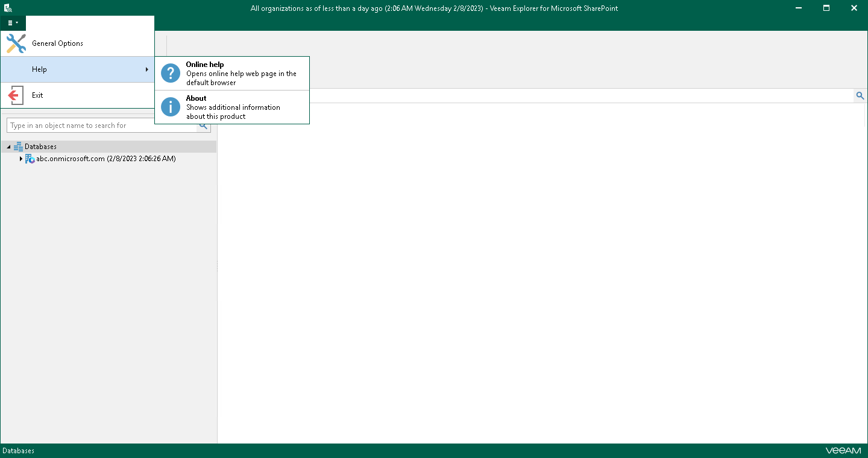This screenshot has width=868, height=458.
Task: Click the hamburger main menu icon
Action: [x=10, y=22]
